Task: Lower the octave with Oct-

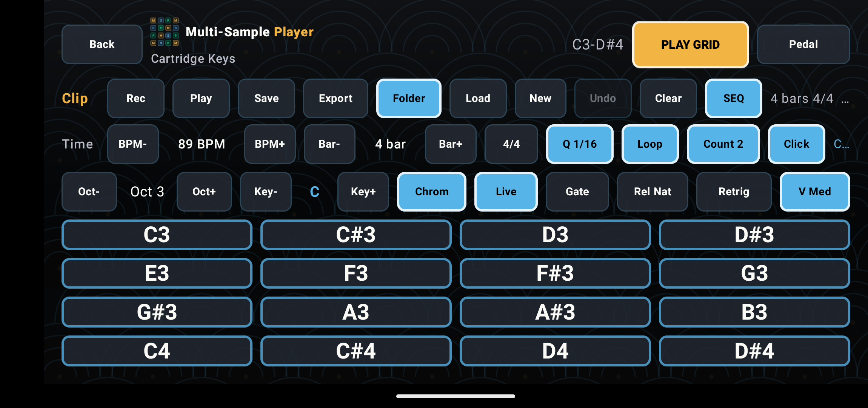Action: point(89,192)
